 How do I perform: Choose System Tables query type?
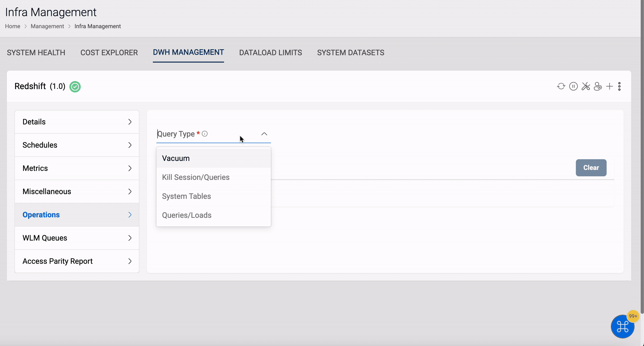tap(214, 196)
